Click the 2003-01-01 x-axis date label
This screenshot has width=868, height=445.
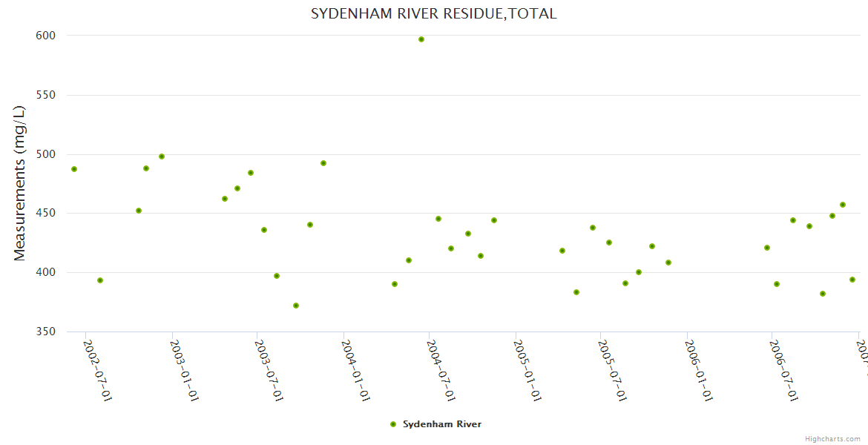pyautogui.click(x=184, y=371)
